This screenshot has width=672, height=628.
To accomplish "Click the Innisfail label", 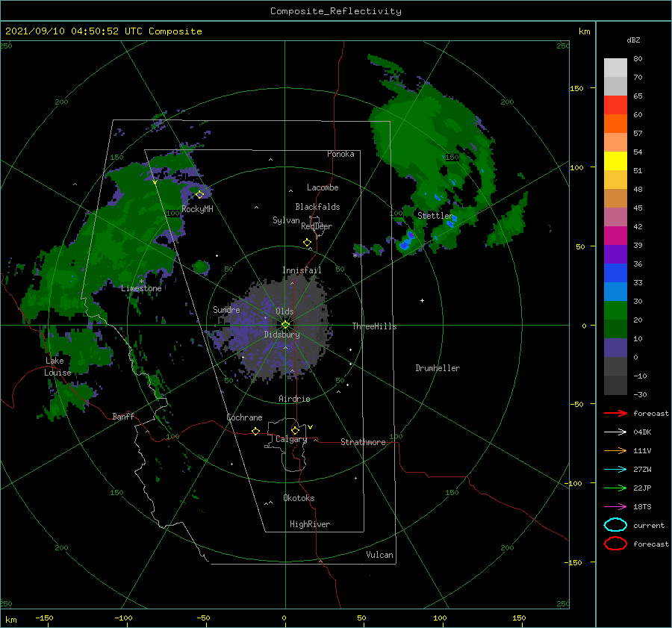I will click(x=302, y=270).
